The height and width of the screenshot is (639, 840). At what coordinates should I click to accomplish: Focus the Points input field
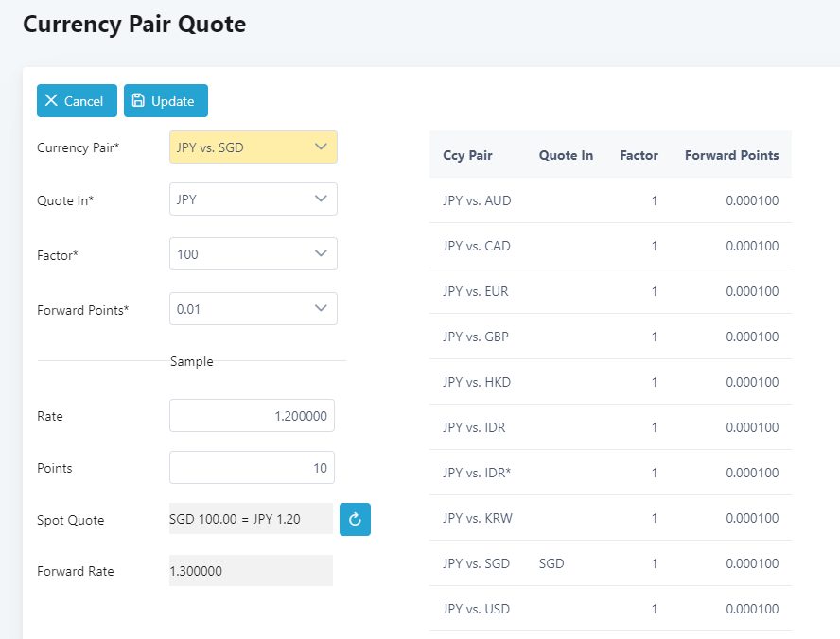click(252, 468)
